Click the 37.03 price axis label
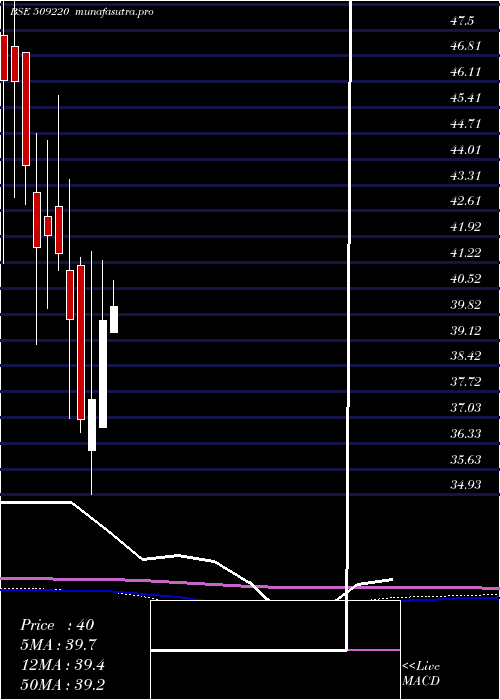Screen dimensions: 500x700 tap(465, 407)
